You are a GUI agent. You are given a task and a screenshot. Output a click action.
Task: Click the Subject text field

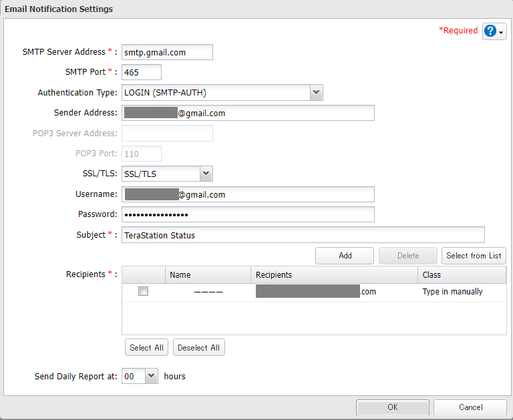[303, 235]
